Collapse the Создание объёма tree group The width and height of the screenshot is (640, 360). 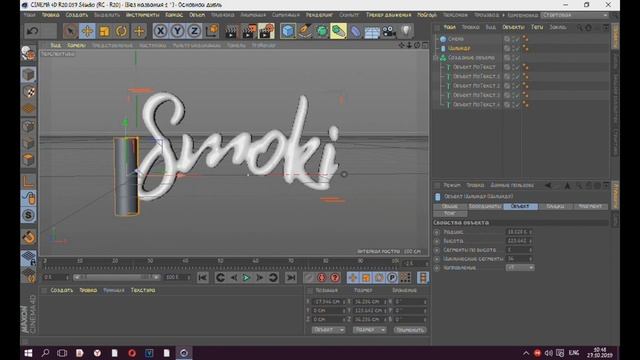[x=436, y=58]
